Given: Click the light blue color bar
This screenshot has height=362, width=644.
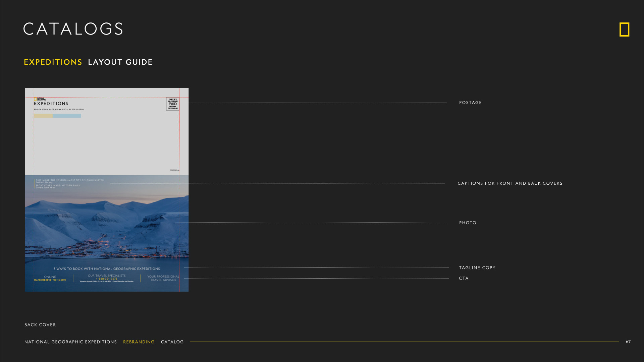Looking at the screenshot, I should [x=67, y=116].
